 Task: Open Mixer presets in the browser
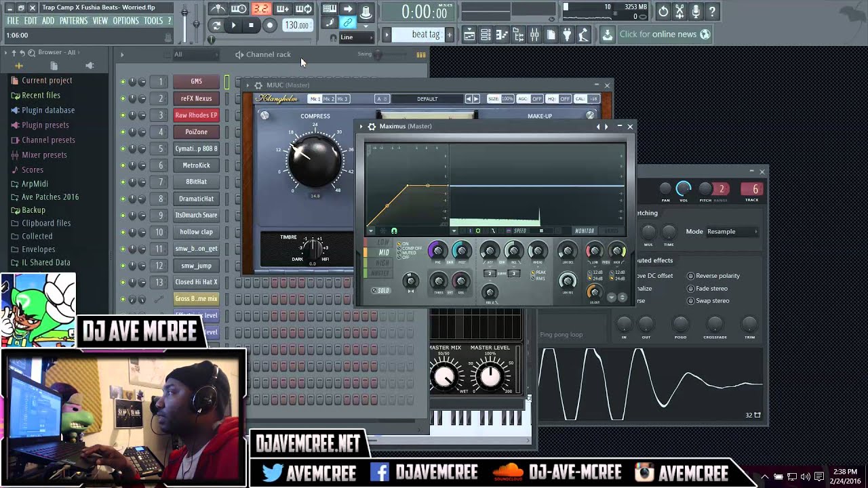pos(44,155)
